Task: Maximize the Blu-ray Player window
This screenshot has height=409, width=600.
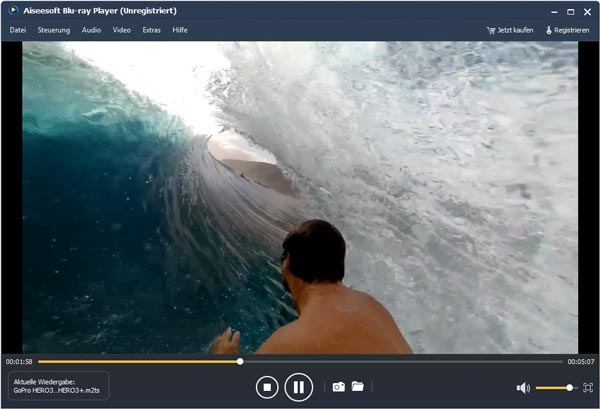Action: (571, 12)
